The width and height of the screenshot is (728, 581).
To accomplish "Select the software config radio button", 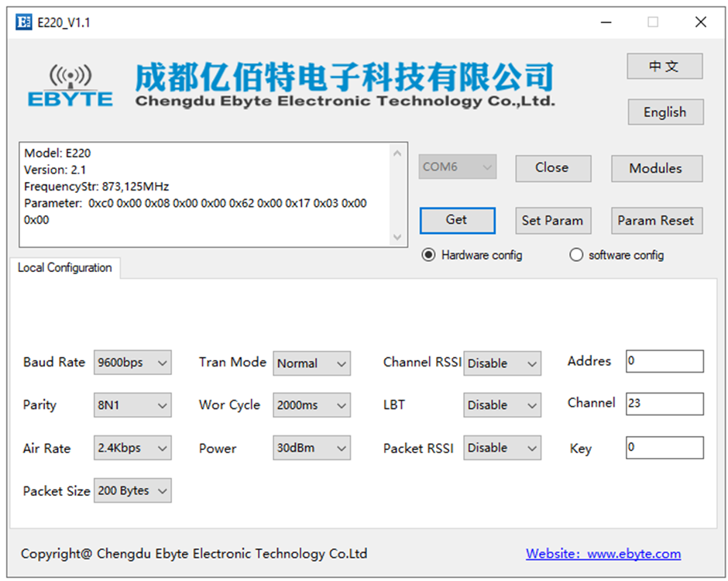I will click(x=575, y=255).
